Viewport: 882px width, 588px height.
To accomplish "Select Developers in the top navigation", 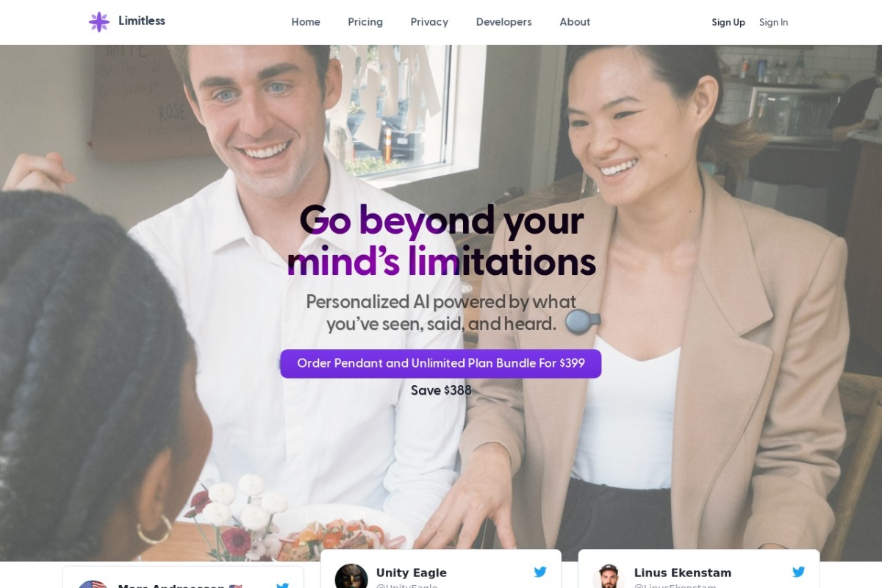I will pos(503,22).
